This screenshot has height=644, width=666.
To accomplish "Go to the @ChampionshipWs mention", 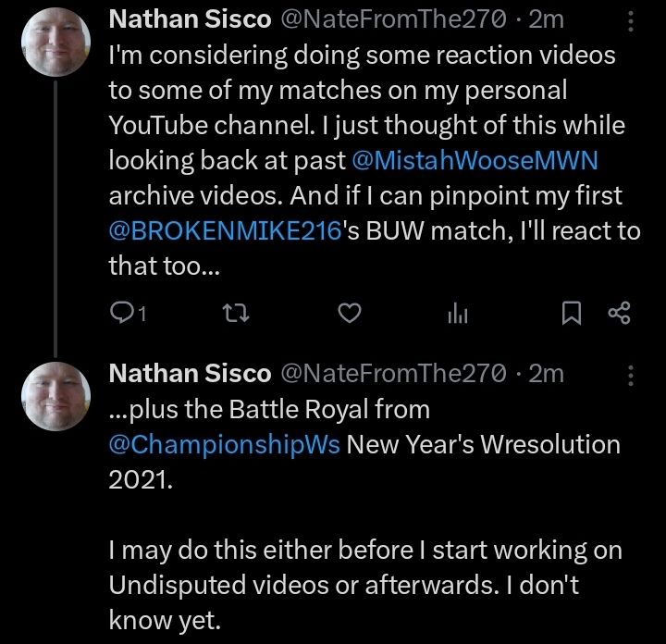I will point(225,443).
